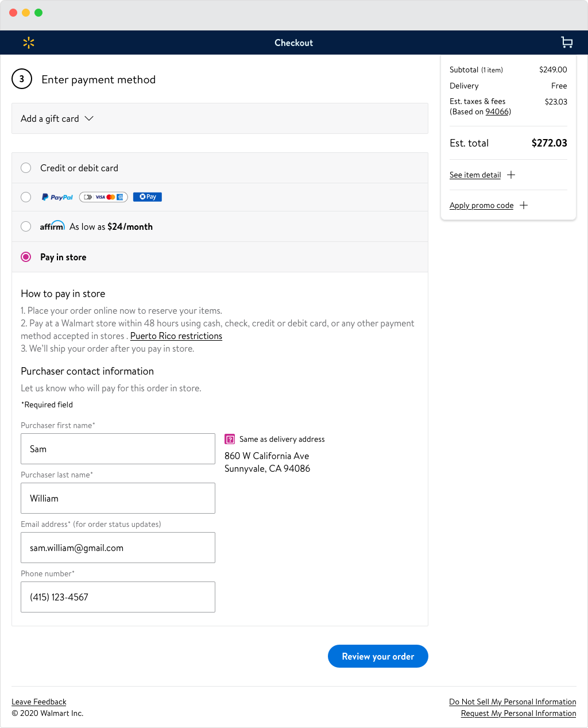The height and width of the screenshot is (728, 588).
Task: Click the blue Chase Pay badge
Action: click(x=148, y=197)
